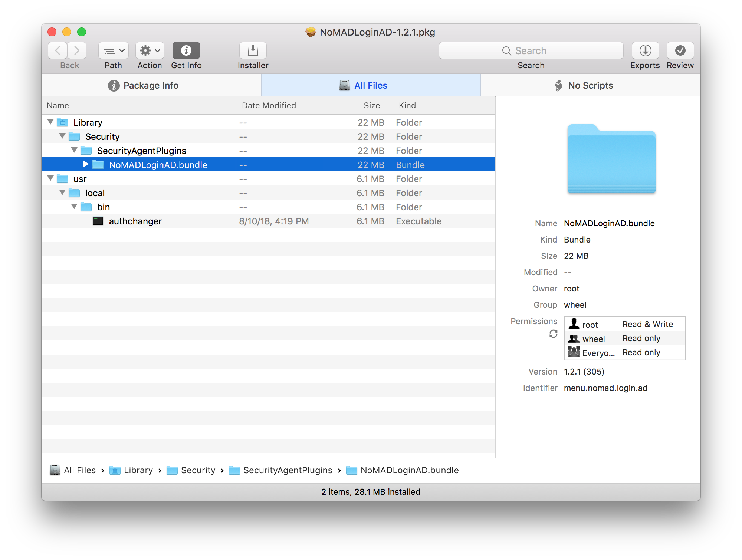Open the Action gear menu
The width and height of the screenshot is (742, 560).
point(150,50)
